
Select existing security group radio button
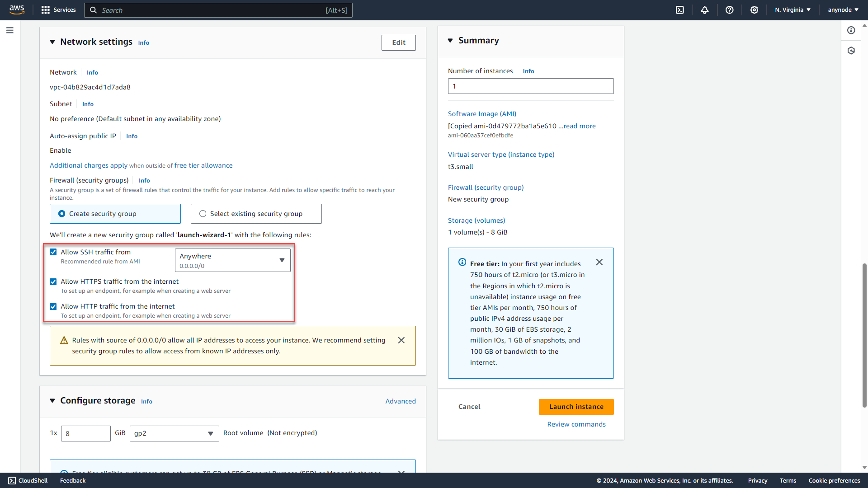203,213
